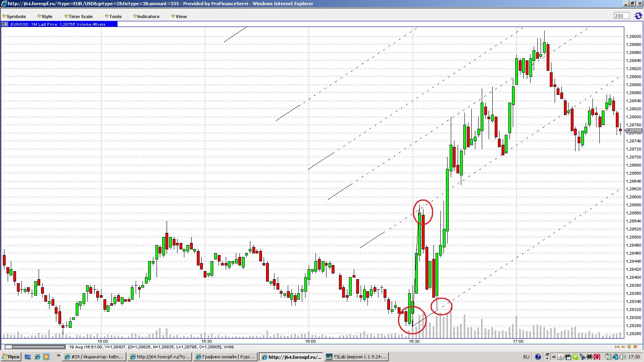Click the green shield tray icon
Screen dimensions: 644x362
(x=576, y=357)
